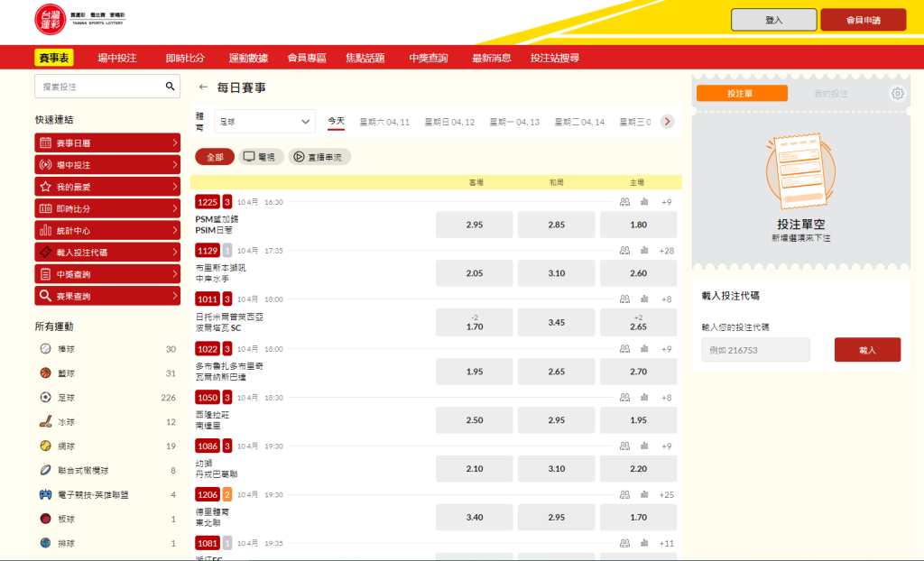Toggle the 直播串流 live stream filter
Viewport: 924px width, 561px height.
pos(319,157)
